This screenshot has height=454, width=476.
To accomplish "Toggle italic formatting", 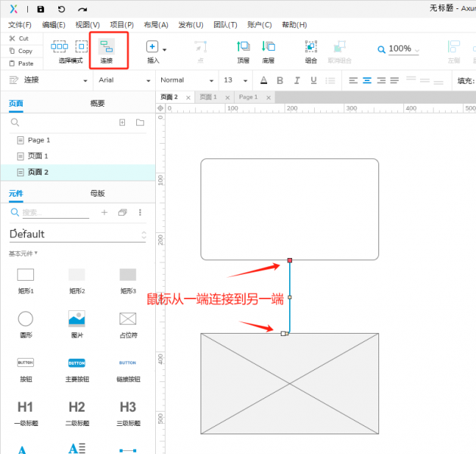I will click(x=297, y=80).
